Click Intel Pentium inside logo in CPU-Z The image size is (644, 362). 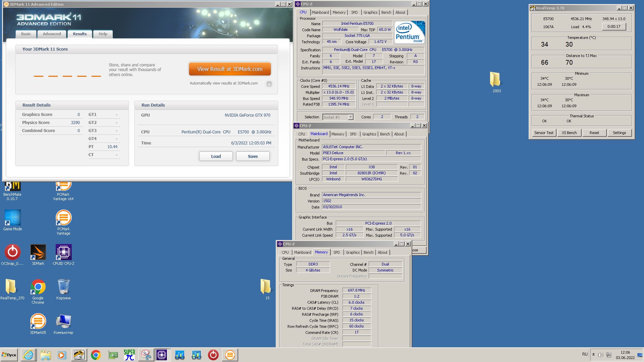pos(410,32)
